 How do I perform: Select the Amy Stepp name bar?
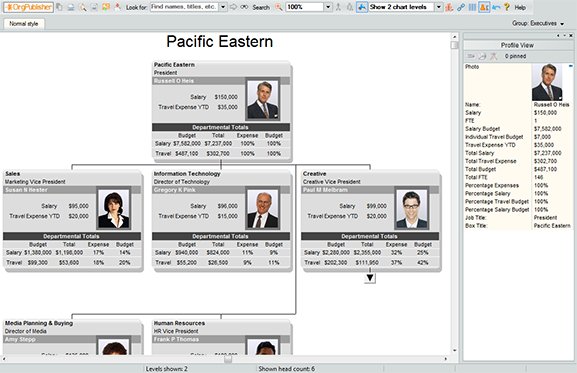pyautogui.click(x=50, y=339)
